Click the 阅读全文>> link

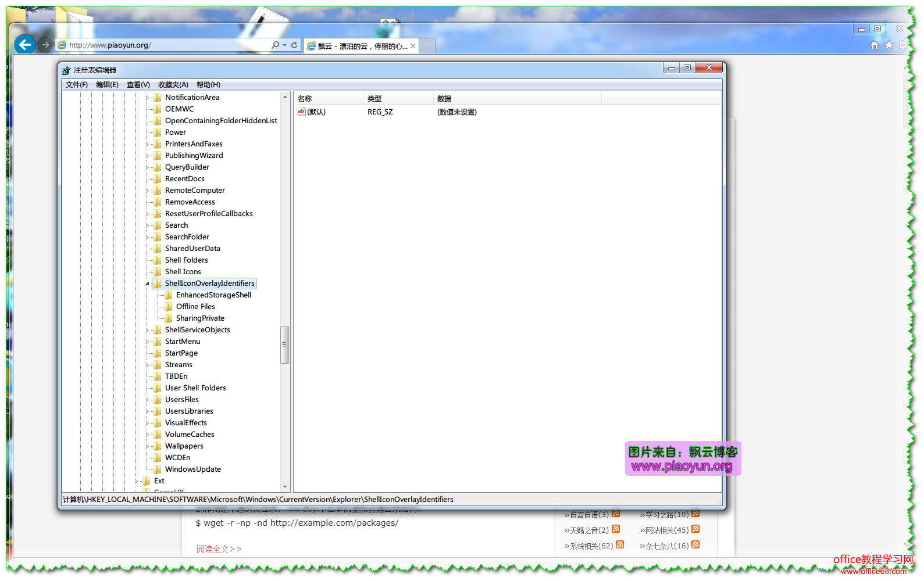point(219,549)
